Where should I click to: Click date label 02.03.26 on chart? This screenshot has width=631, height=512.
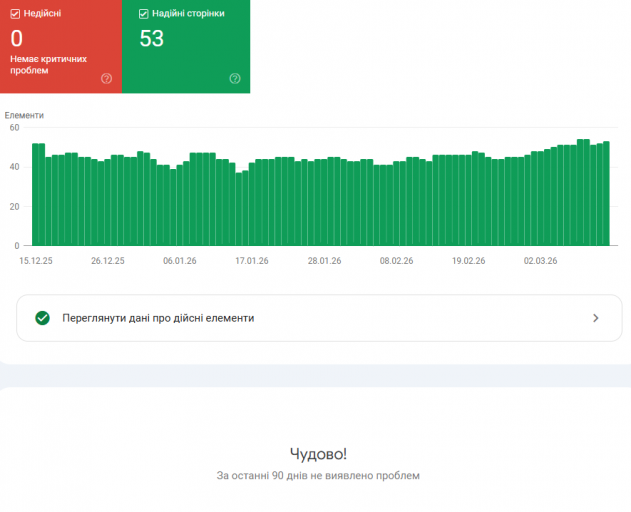[x=540, y=261]
